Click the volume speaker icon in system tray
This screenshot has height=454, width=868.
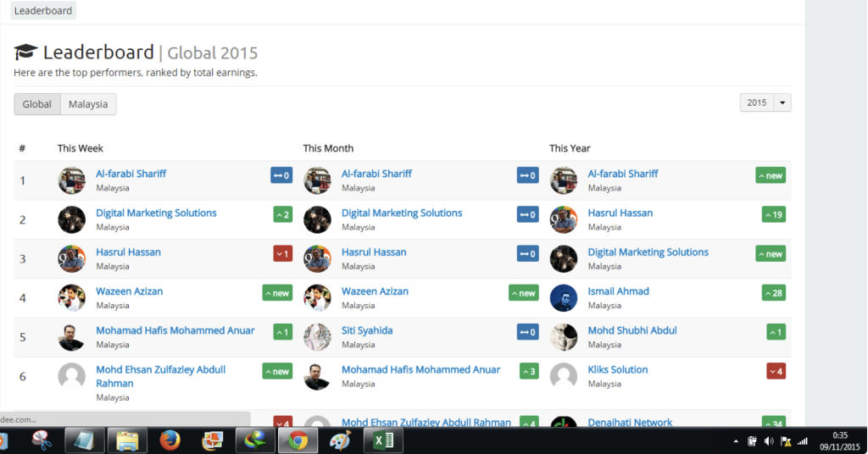(x=769, y=440)
